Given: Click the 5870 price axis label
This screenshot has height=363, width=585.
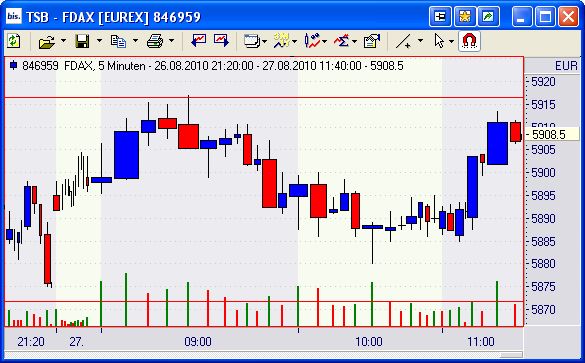Looking at the screenshot, I should click(x=543, y=309).
